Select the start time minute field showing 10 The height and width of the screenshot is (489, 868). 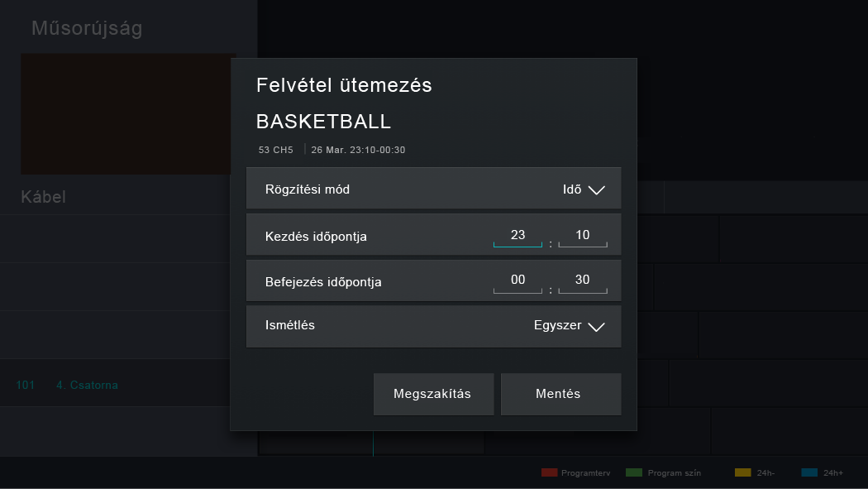(x=583, y=236)
